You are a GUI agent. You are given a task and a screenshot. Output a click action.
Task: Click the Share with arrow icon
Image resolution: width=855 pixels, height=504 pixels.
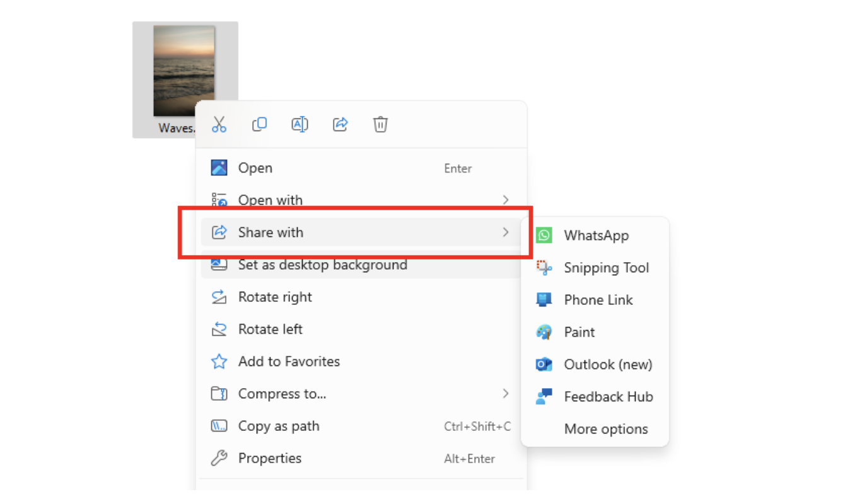pyautogui.click(x=219, y=232)
